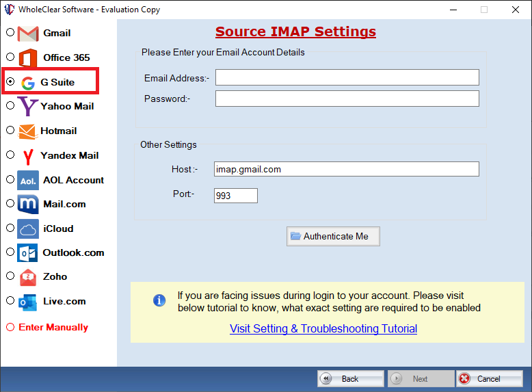Click the Gmail envelope icon

click(x=28, y=34)
